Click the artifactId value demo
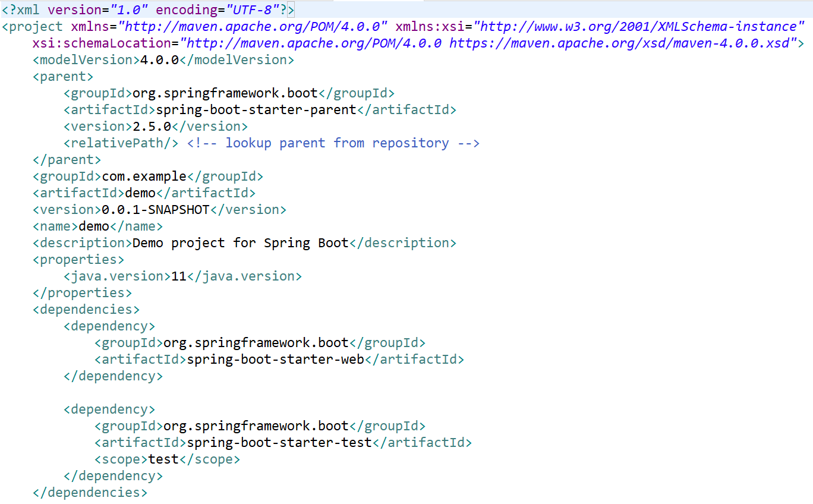Screen dimensions: 813x504 click(140, 193)
